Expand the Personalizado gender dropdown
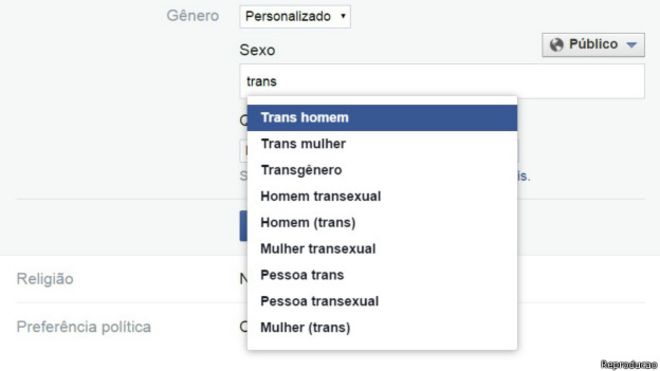The image size is (660, 371). pos(295,16)
